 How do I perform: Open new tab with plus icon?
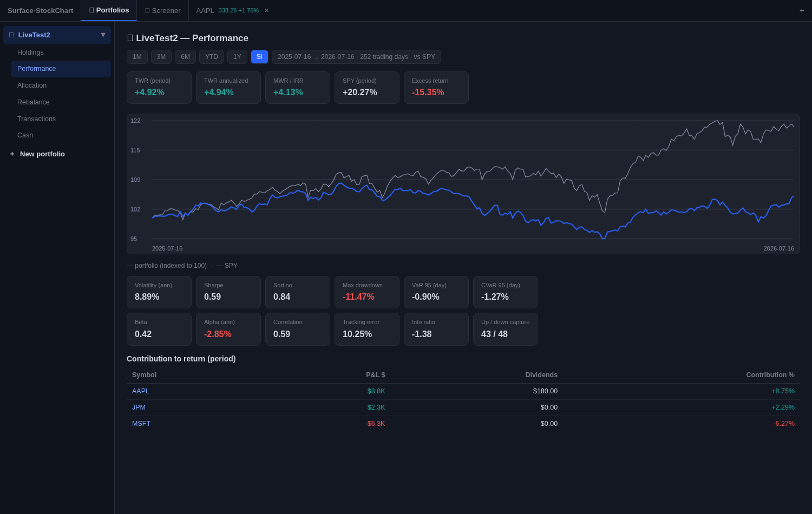[802, 11]
